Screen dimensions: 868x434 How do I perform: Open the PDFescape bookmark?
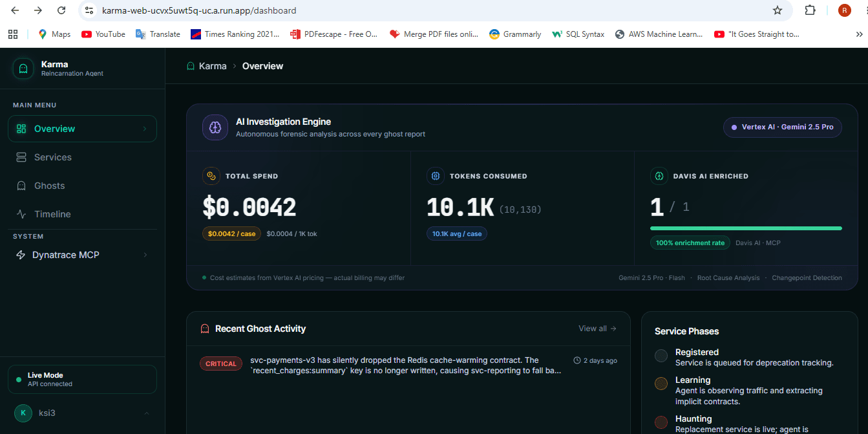click(333, 34)
